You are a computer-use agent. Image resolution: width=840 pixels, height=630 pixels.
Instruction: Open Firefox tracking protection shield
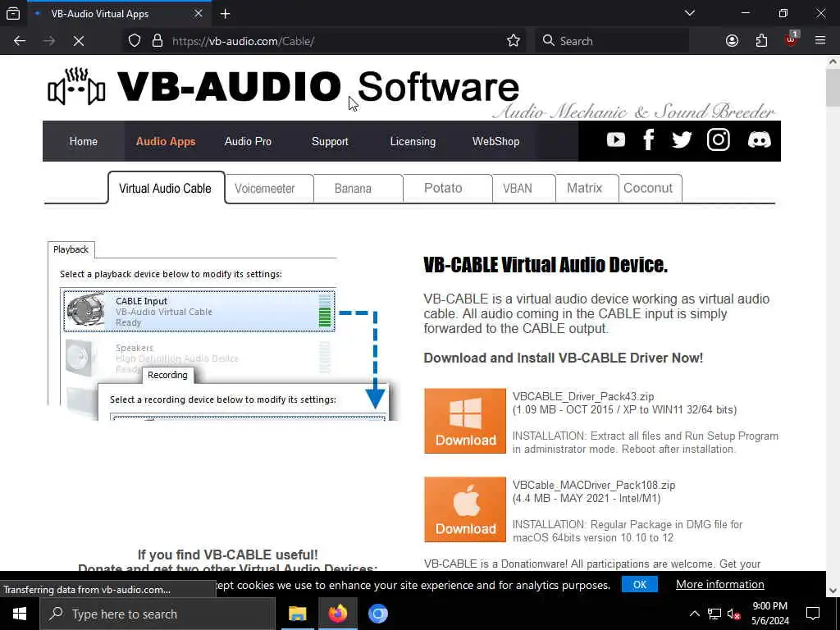[135, 41]
